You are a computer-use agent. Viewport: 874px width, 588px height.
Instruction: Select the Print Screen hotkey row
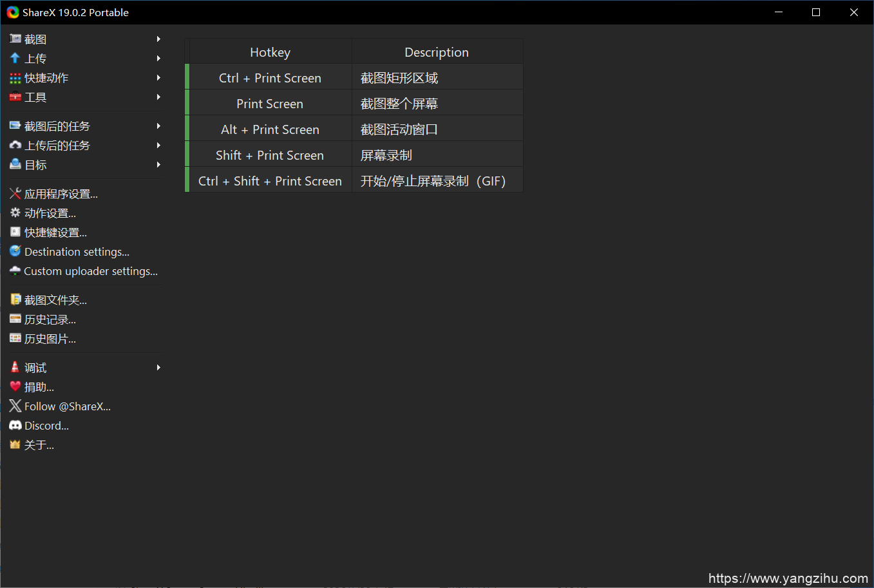[270, 103]
